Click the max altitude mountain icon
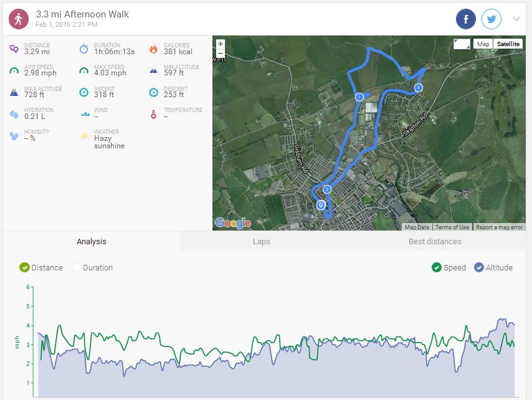This screenshot has height=400, width=532. tap(14, 92)
